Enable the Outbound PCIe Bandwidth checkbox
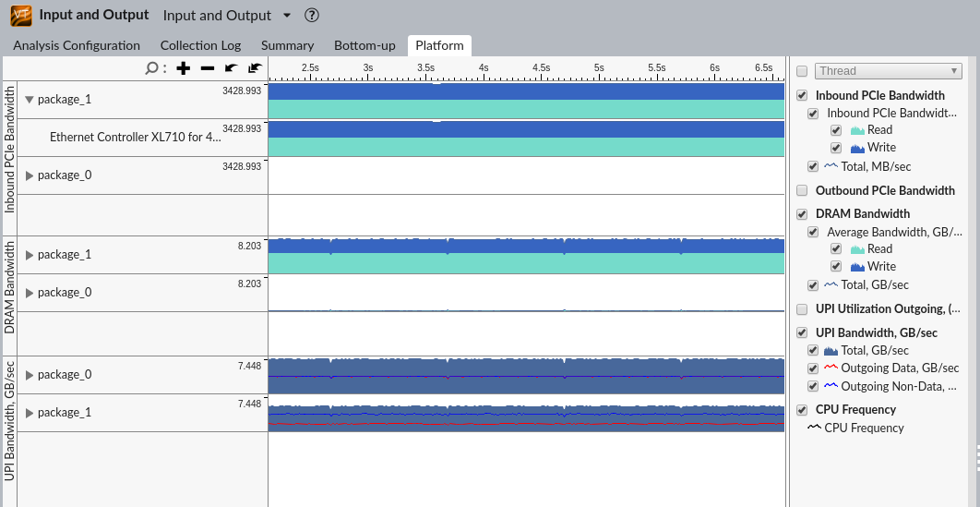Screen dimensions: 980x507 pos(802,190)
